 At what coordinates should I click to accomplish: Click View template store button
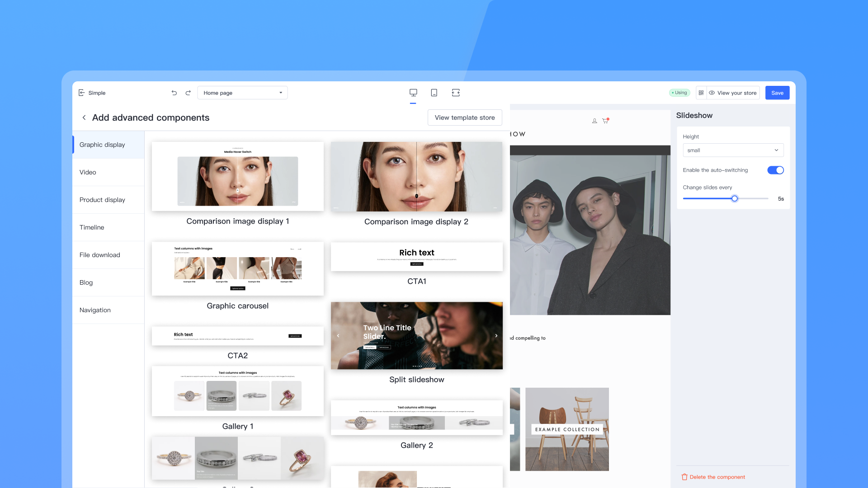pyautogui.click(x=465, y=117)
